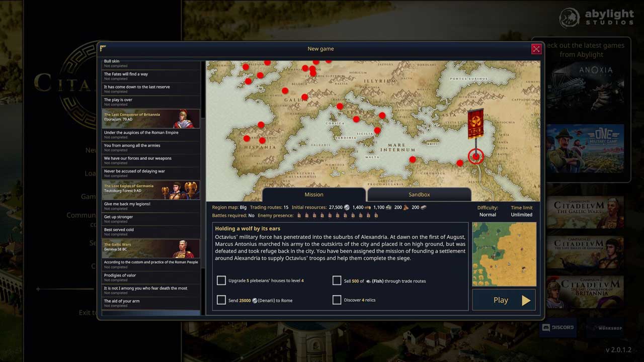Expand The Last Conqueror of Britannia campaign

(x=151, y=119)
